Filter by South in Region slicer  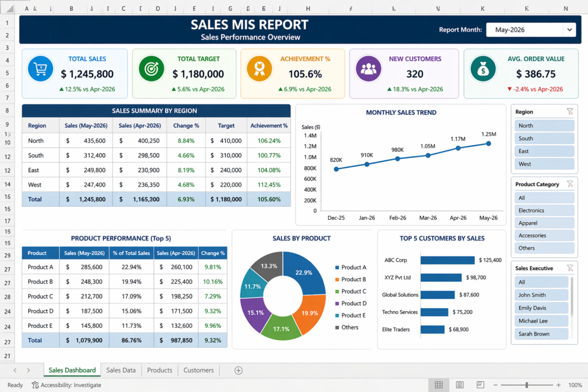(x=544, y=138)
